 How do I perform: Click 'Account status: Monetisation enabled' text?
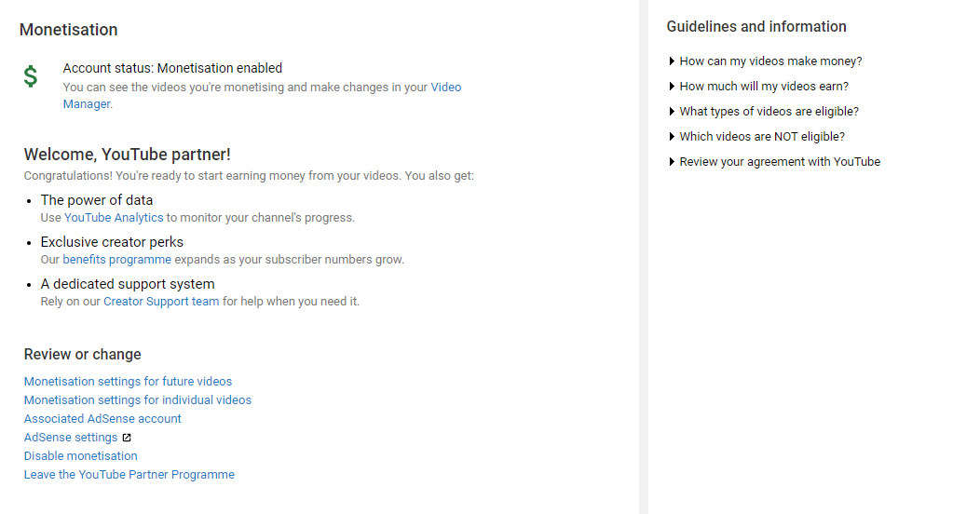point(172,68)
